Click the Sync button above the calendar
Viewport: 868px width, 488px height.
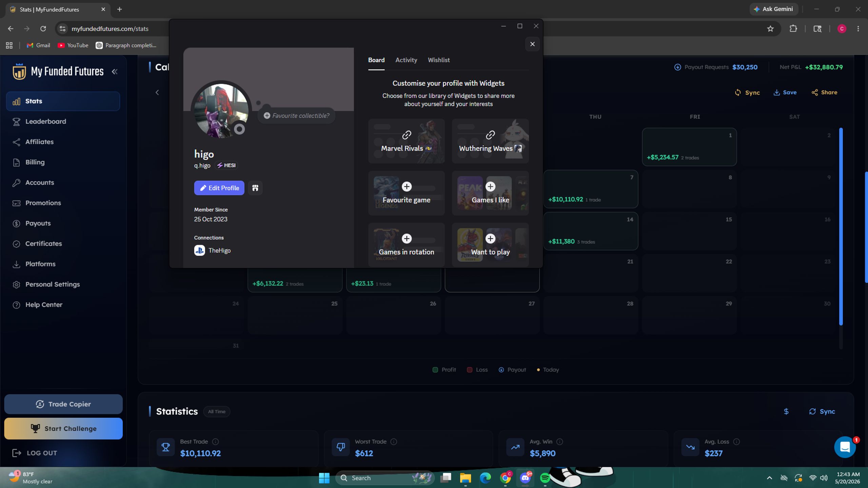tap(747, 93)
